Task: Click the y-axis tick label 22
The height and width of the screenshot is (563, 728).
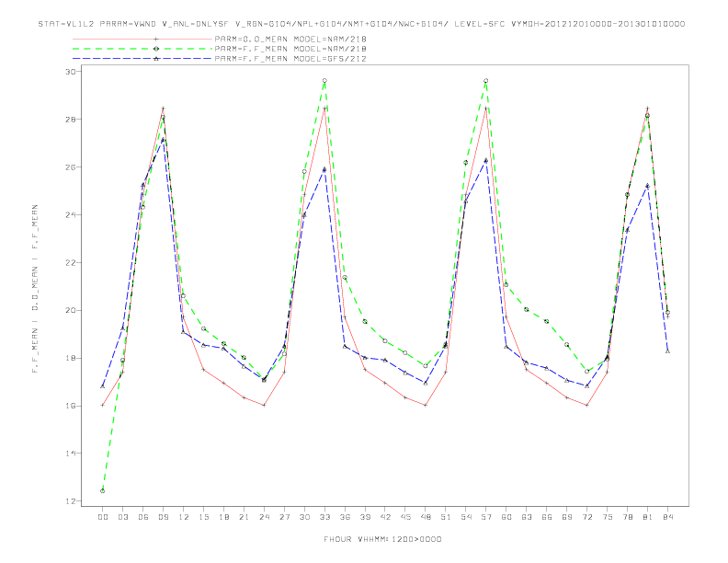Action: (71, 263)
